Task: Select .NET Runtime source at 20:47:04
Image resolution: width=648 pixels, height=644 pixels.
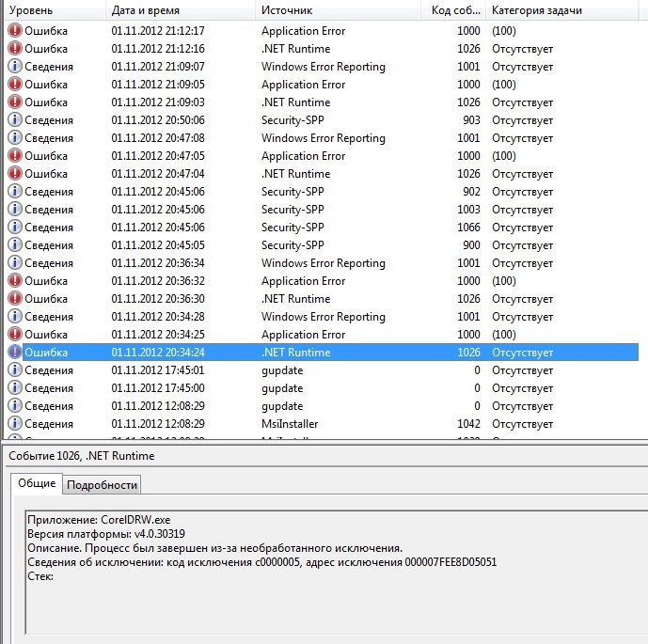Action: click(296, 174)
